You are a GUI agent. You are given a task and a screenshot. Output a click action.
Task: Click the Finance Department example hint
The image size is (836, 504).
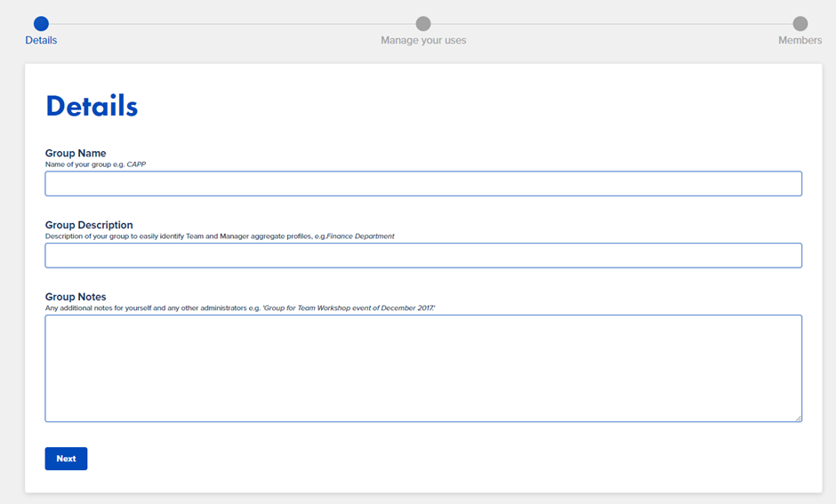[x=360, y=236]
